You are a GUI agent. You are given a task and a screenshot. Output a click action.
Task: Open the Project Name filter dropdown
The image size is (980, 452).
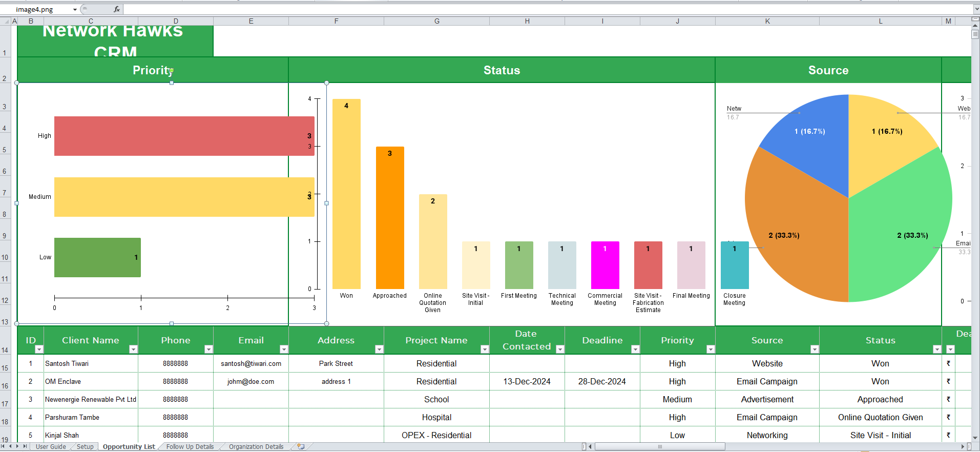pyautogui.click(x=485, y=349)
